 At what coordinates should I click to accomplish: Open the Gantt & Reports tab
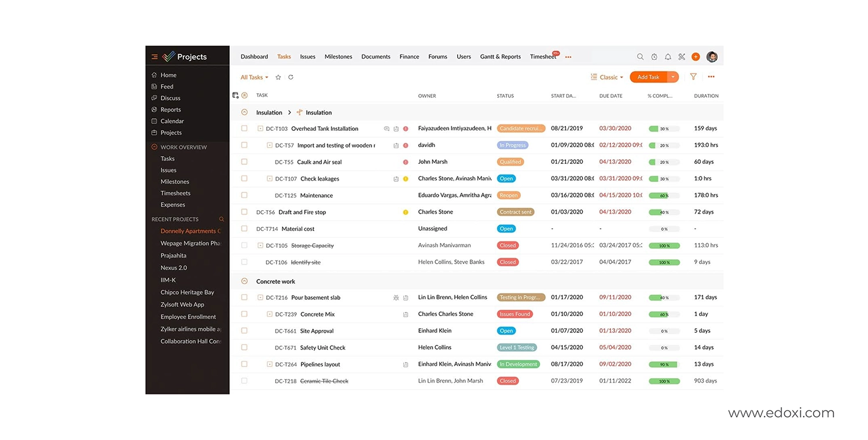(500, 56)
